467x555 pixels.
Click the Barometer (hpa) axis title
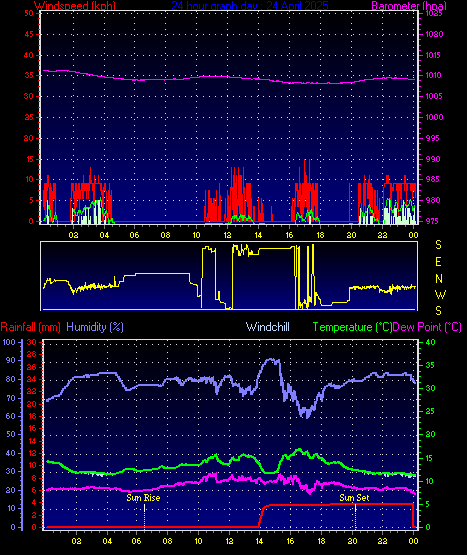pos(409,6)
